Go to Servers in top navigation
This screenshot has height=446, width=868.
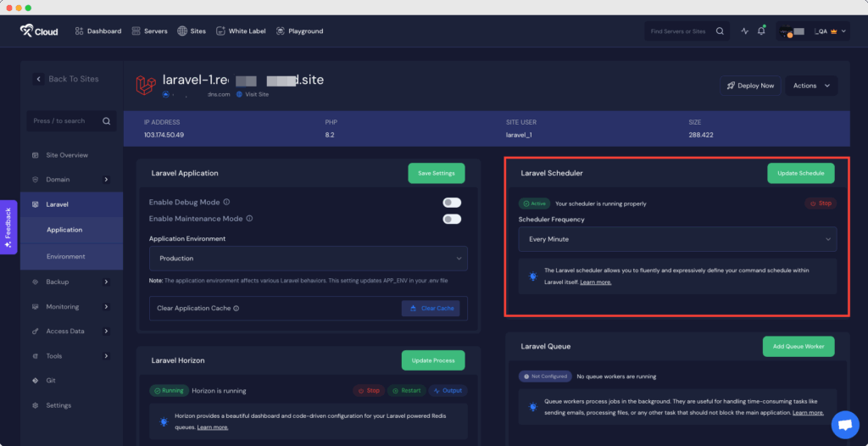[149, 31]
